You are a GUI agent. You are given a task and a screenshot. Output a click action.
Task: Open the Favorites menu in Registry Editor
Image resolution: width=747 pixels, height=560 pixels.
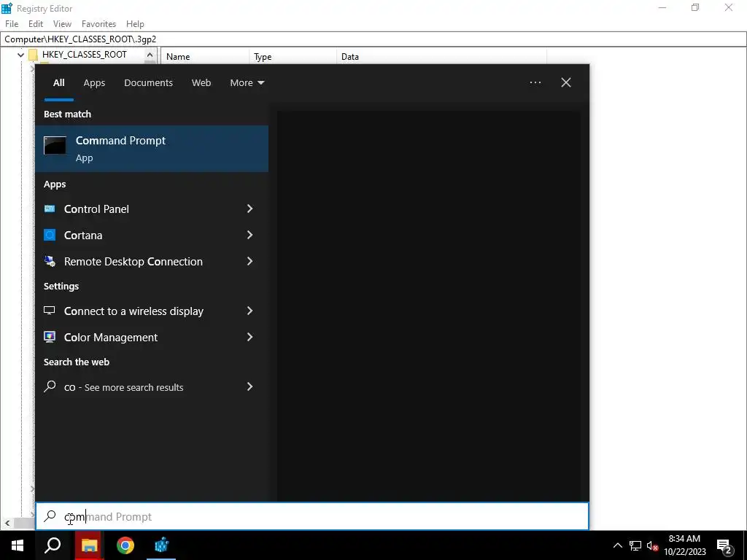point(98,24)
